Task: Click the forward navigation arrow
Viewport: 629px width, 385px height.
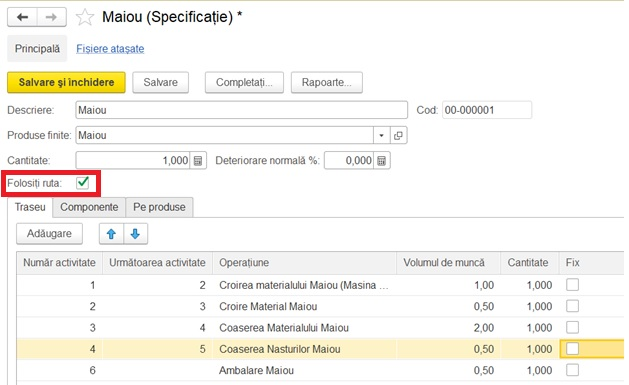Action: [x=51, y=17]
